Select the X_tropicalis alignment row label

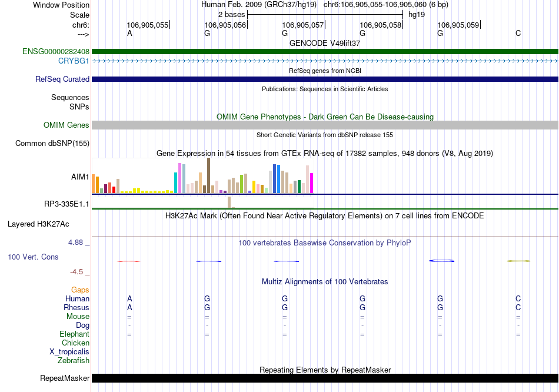[x=69, y=352]
